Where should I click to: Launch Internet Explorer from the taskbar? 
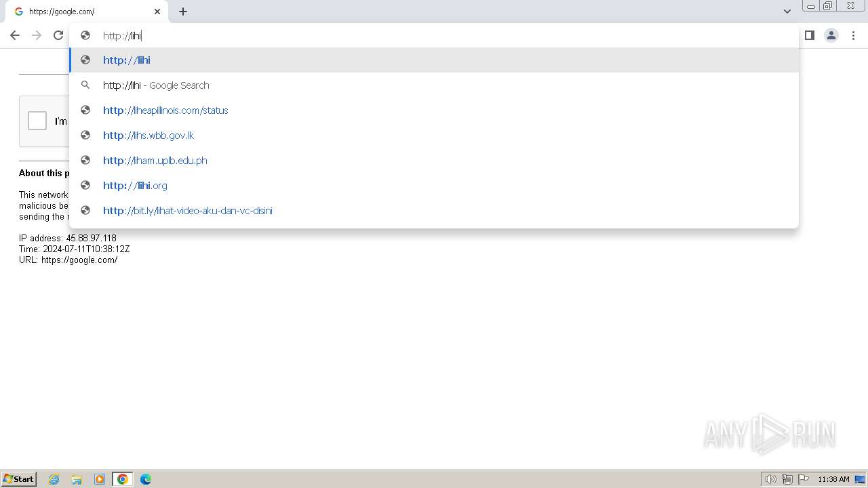click(54, 479)
